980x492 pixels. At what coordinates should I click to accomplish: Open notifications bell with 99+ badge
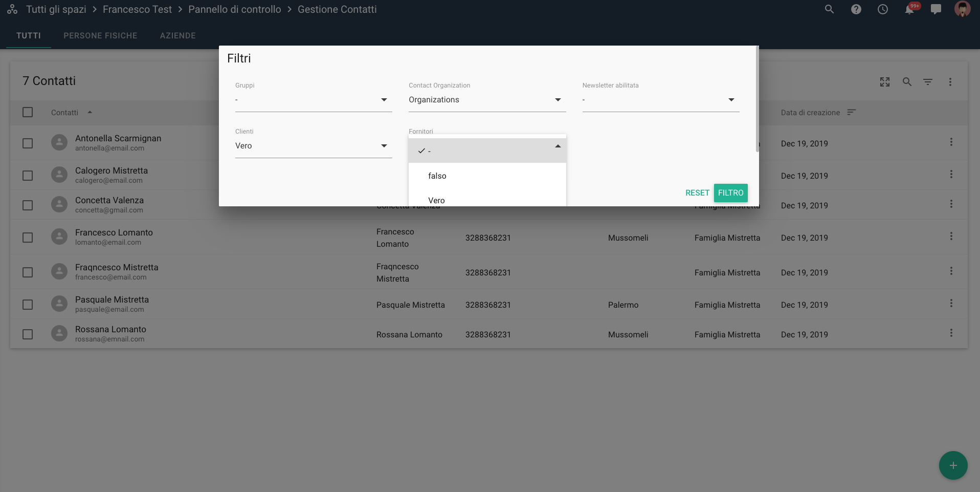(909, 9)
